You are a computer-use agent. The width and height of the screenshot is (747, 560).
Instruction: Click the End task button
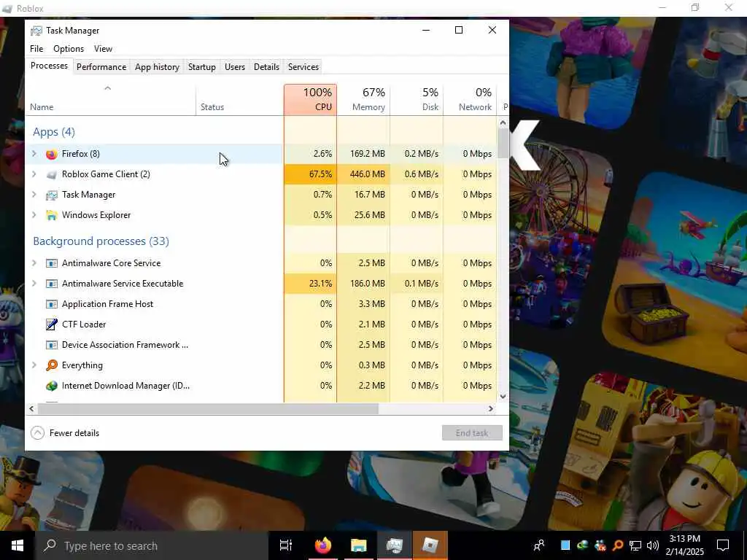[x=472, y=433]
